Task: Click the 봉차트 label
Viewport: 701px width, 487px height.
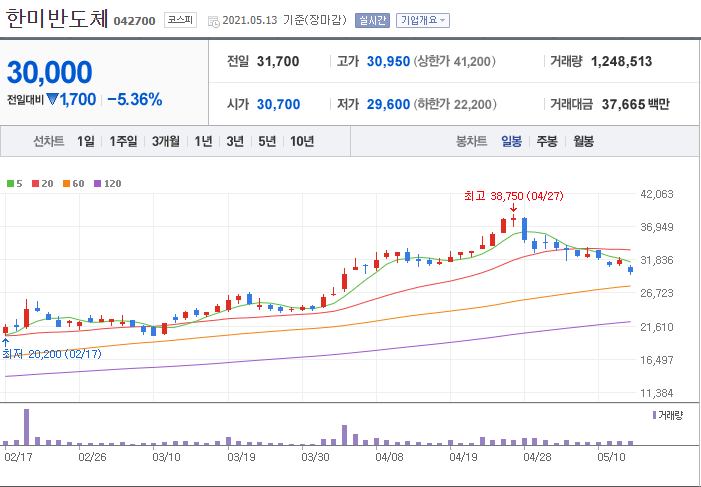Action: [x=471, y=142]
